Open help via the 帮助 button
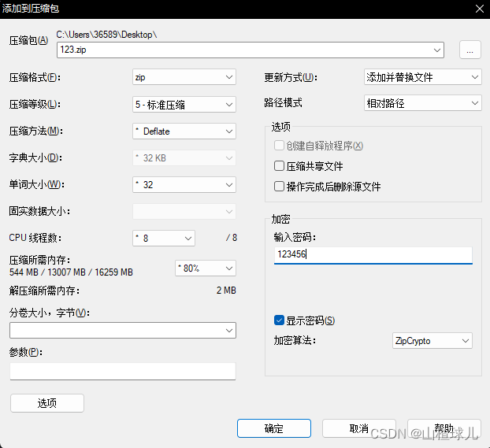490x448 pixels. (x=444, y=428)
